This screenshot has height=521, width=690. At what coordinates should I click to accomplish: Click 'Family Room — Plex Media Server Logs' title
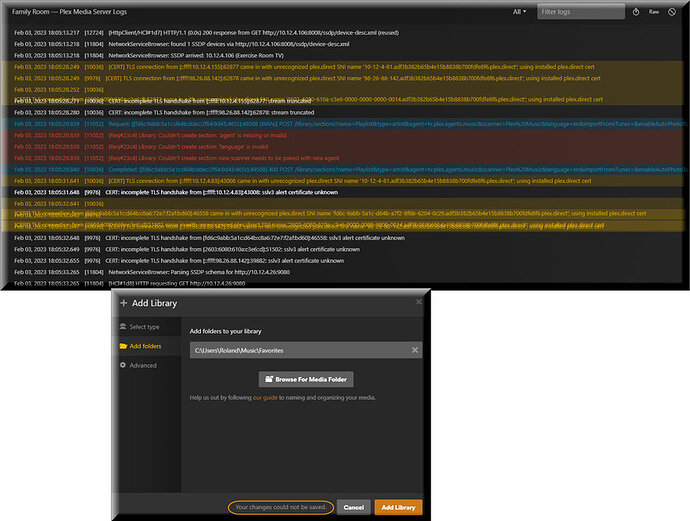click(70, 12)
